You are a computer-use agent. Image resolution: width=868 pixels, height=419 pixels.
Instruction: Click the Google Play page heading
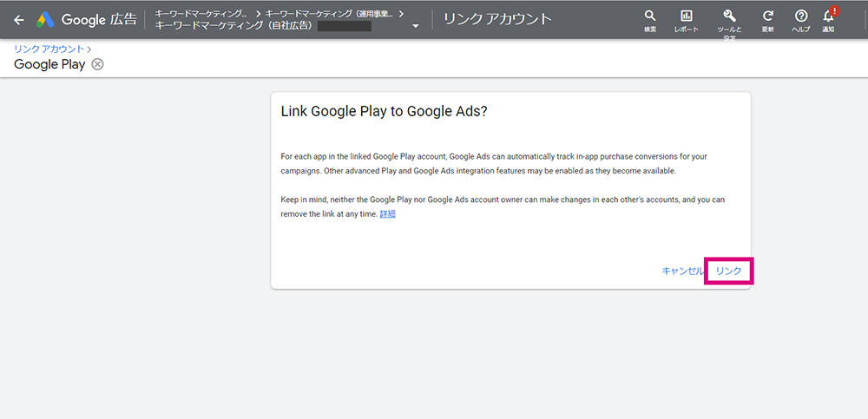pyautogui.click(x=49, y=64)
